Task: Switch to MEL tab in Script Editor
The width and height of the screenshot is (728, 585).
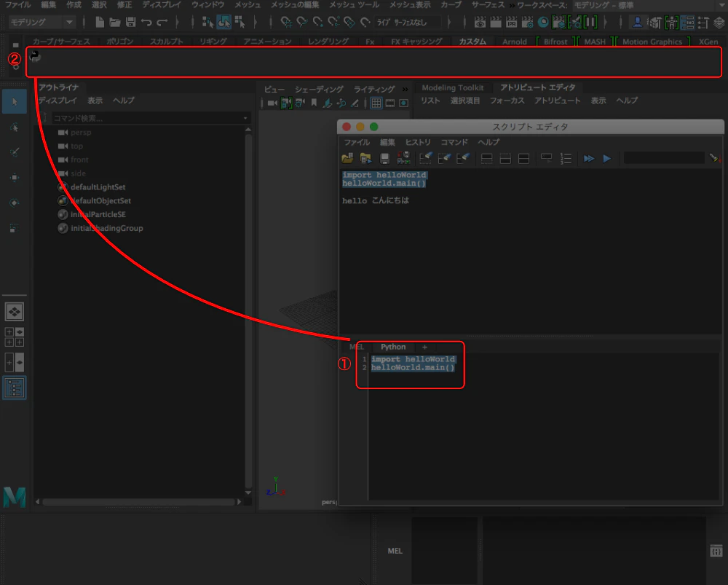Action: click(x=357, y=347)
